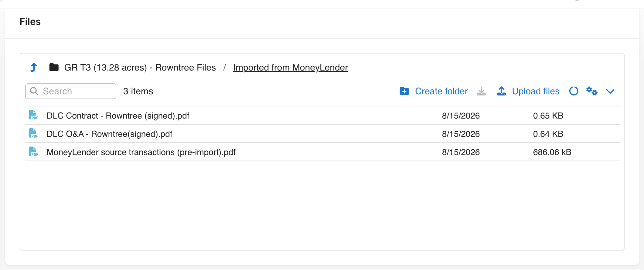
Task: Click file size 0.65 KB
Action: (x=548, y=116)
